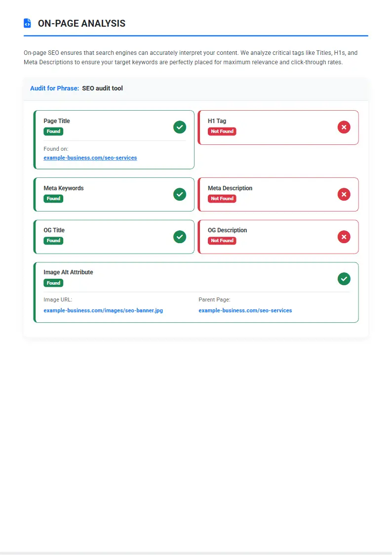Open the seo-services link under Page Title
Viewport: 392px width, 555px height.
point(90,158)
